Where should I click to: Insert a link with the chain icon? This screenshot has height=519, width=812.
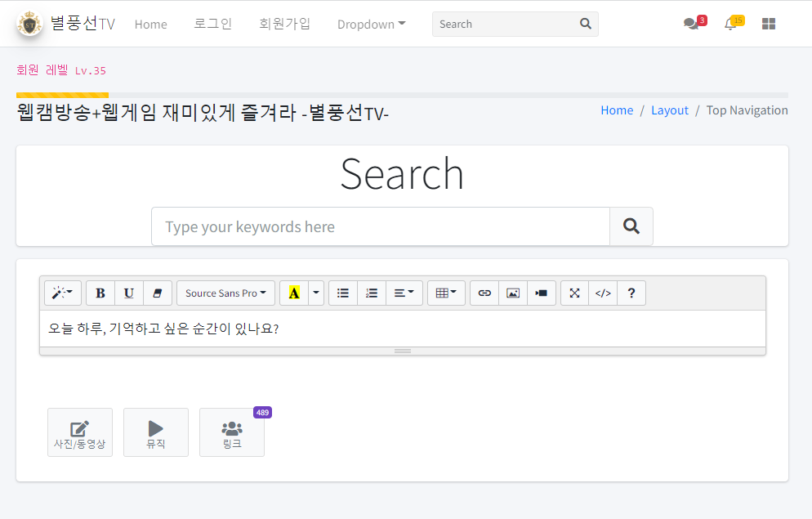484,293
